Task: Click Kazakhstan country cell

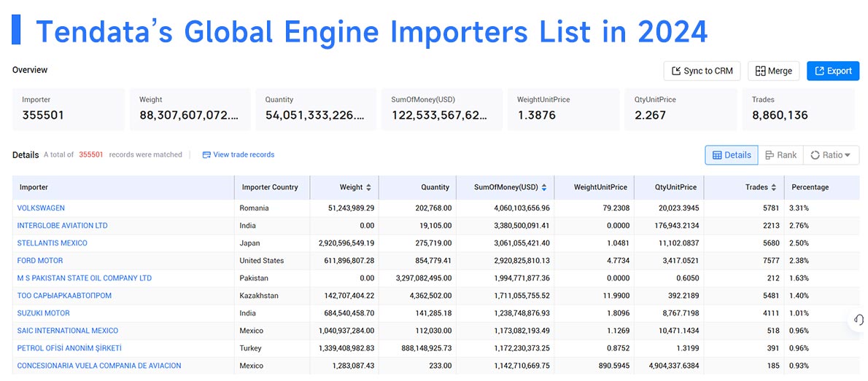Action: (x=259, y=296)
